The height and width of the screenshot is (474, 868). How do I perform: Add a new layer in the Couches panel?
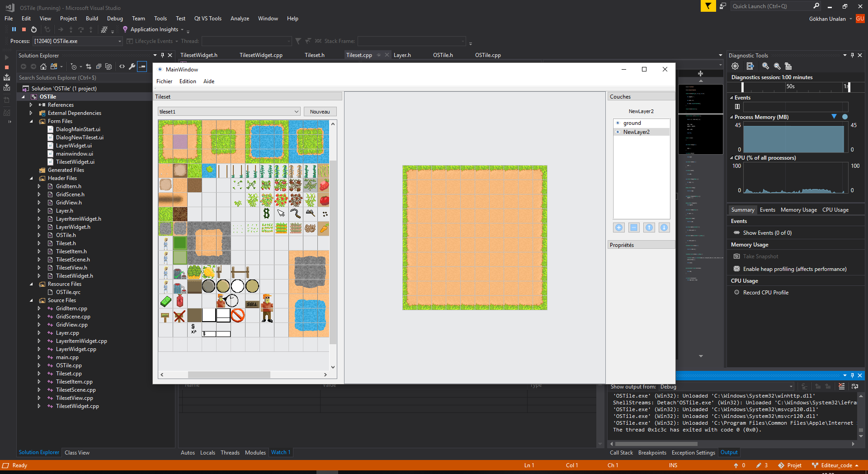point(619,228)
